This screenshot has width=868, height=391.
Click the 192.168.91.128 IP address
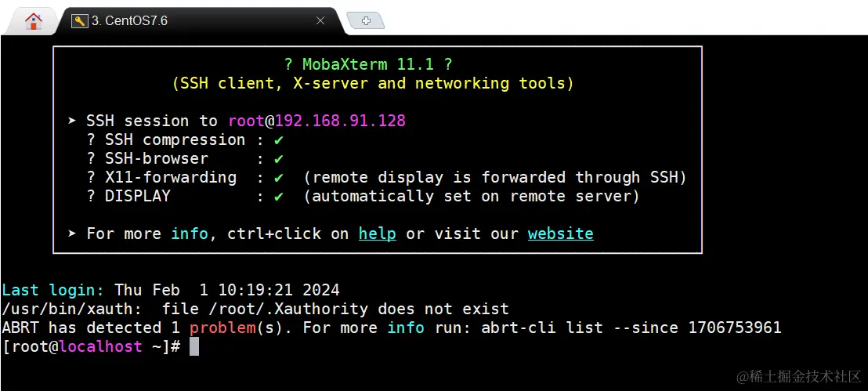click(x=341, y=121)
